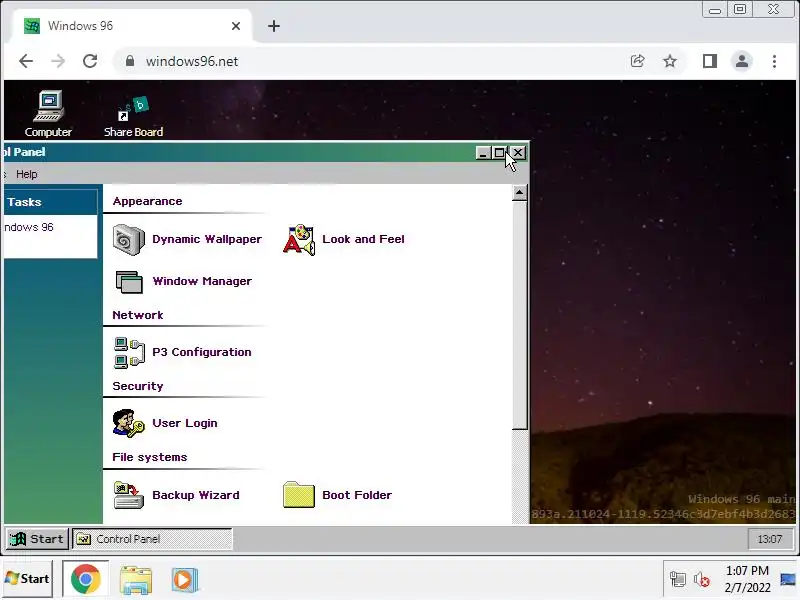Open Windows Media Player from taskbar
The image size is (800, 600).
[x=184, y=580]
